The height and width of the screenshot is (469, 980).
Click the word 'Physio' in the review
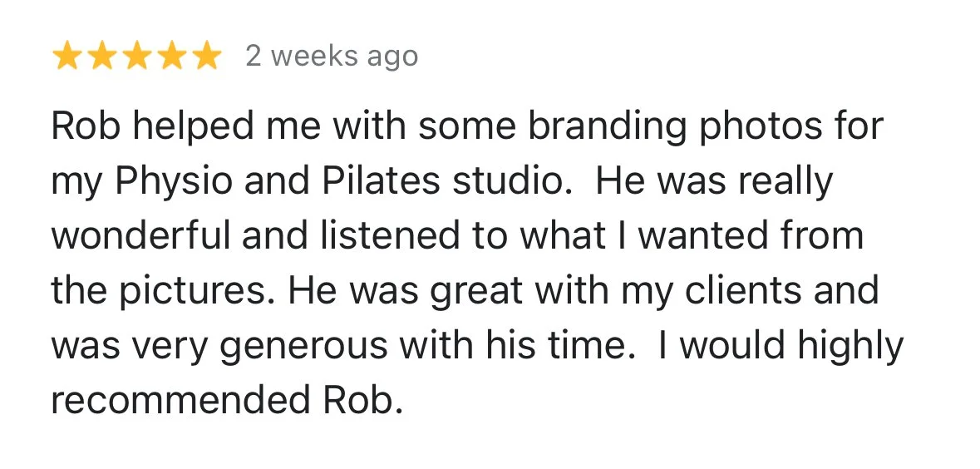[173, 182]
